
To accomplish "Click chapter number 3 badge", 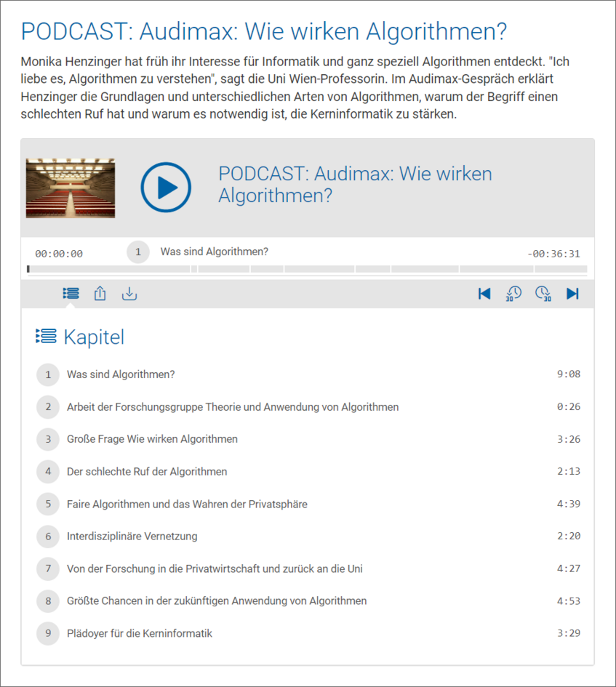I will [48, 439].
